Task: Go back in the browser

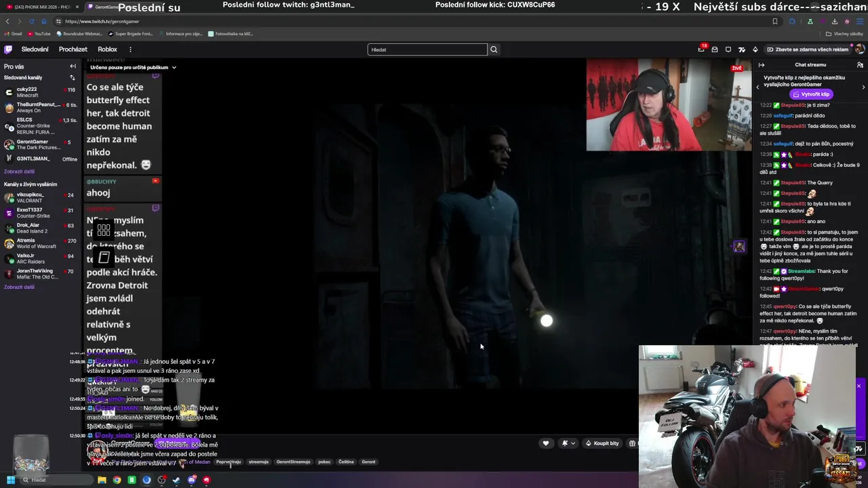Action: point(7,22)
